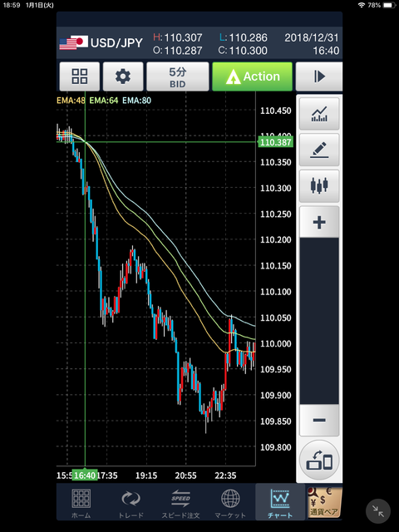
Task: Tap the USD/JPY currency pair label
Action: [x=116, y=43]
